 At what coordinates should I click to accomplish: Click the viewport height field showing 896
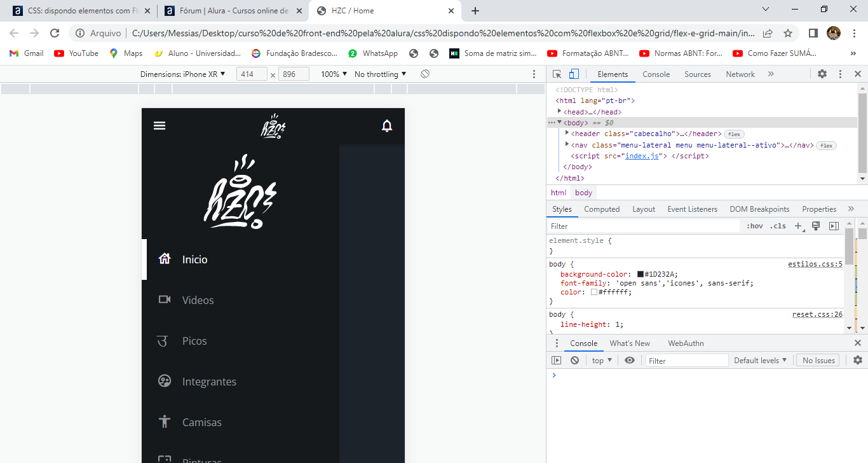coord(294,74)
